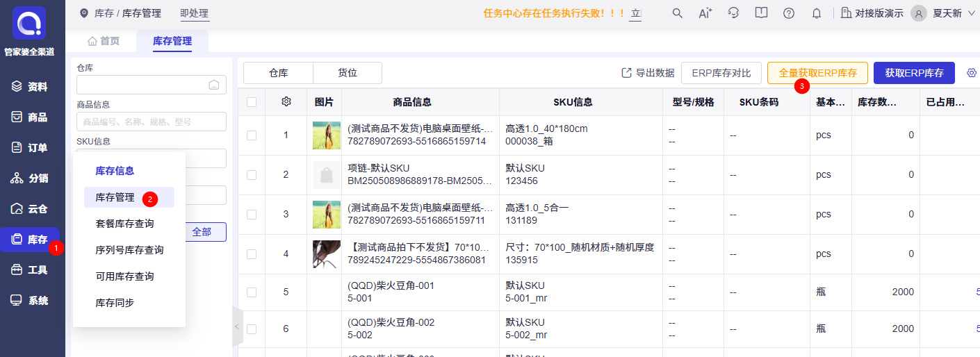Click the user avatar icon for 夏天新
This screenshot has width=980, height=357.
pyautogui.click(x=919, y=13)
